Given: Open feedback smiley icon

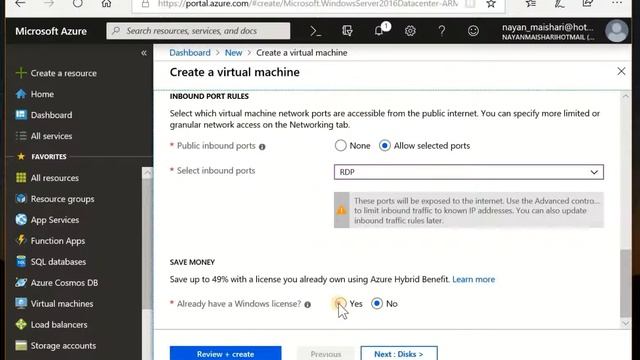Looking at the screenshot, I should [473, 31].
